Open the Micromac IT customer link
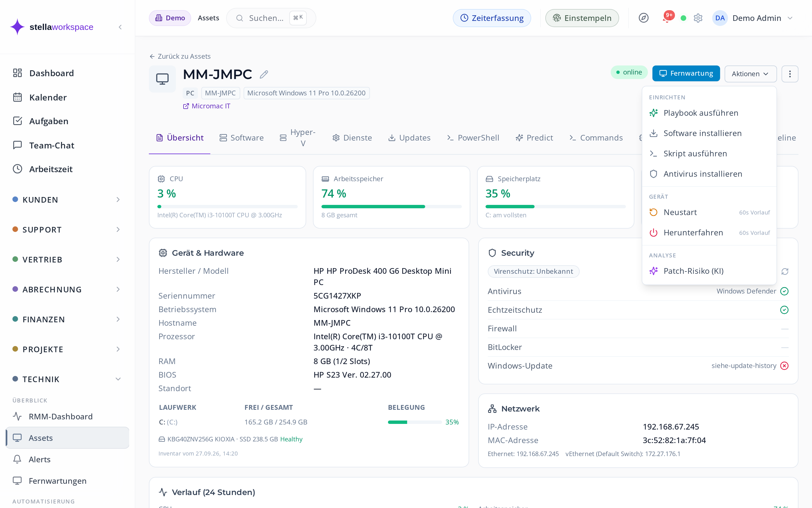The height and width of the screenshot is (508, 812). (x=207, y=106)
